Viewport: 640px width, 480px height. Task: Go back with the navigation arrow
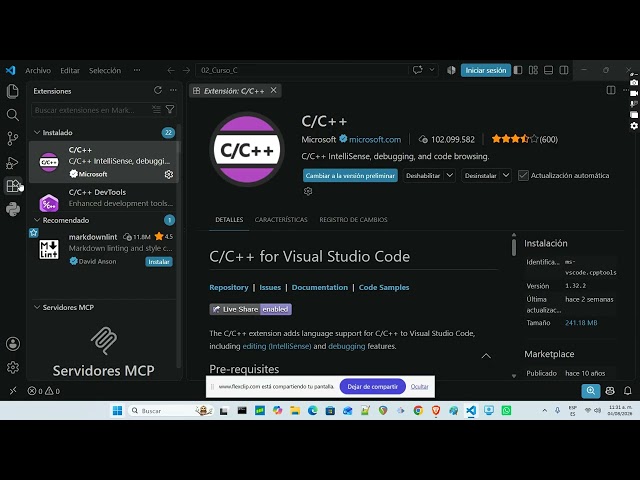tap(171, 70)
